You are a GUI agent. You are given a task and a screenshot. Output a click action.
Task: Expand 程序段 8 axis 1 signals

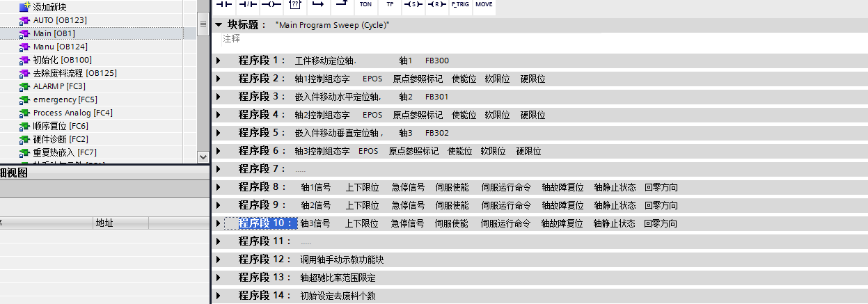click(x=219, y=187)
